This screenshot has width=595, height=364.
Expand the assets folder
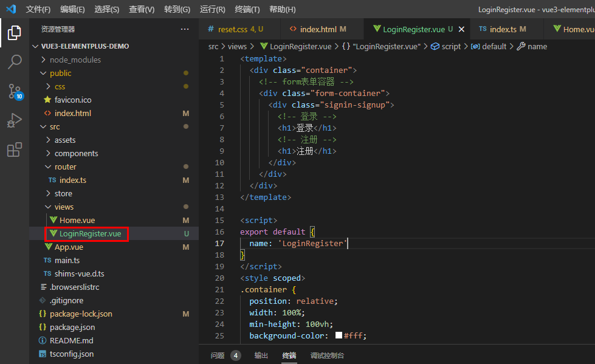coord(48,140)
